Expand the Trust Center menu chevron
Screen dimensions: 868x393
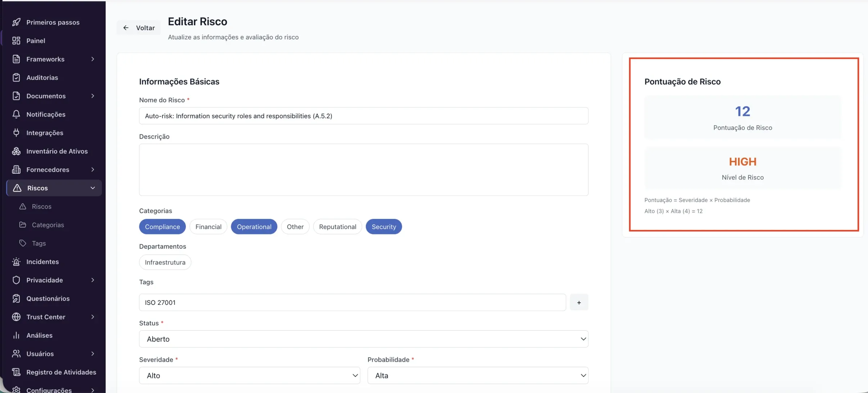[x=93, y=317]
